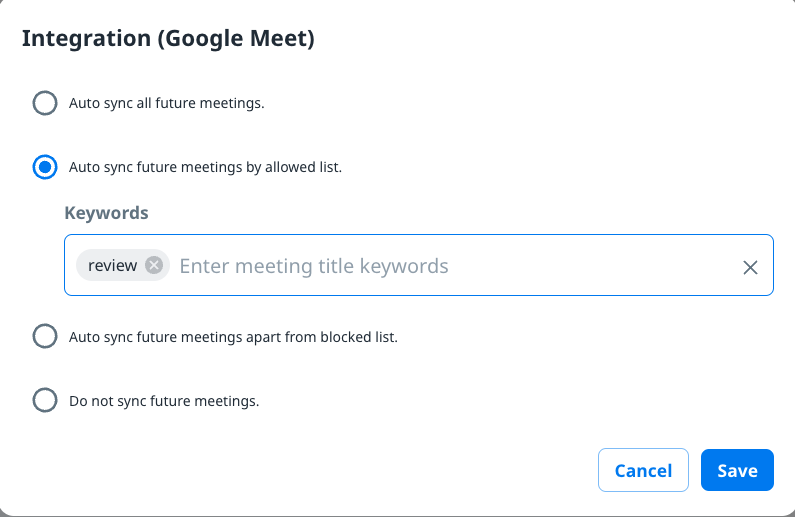Click the "review" keyword tag text

(x=112, y=265)
